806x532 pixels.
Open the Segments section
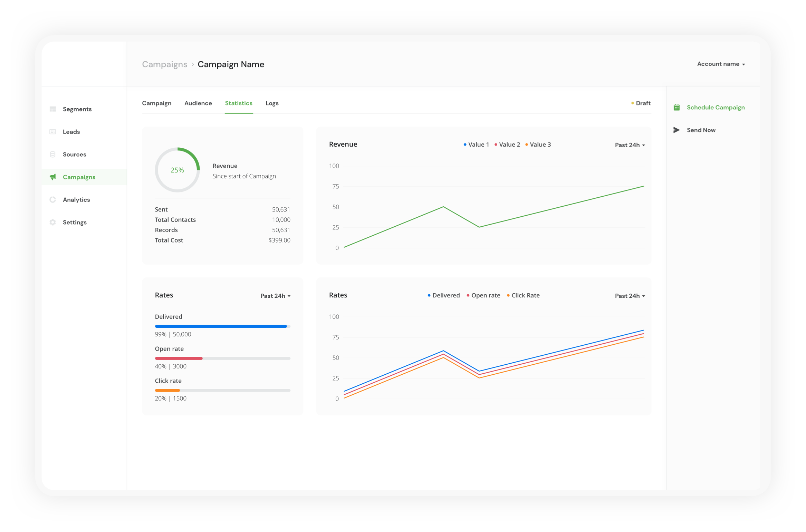click(77, 109)
